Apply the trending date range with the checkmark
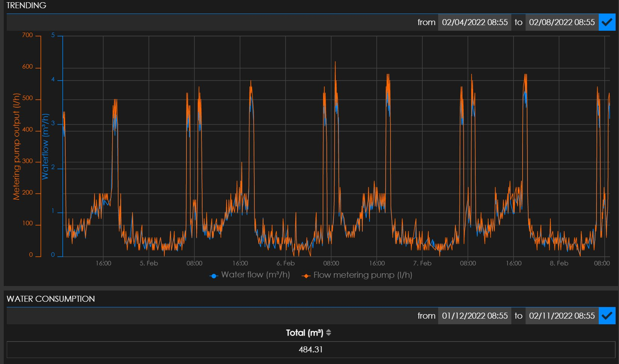 607,22
